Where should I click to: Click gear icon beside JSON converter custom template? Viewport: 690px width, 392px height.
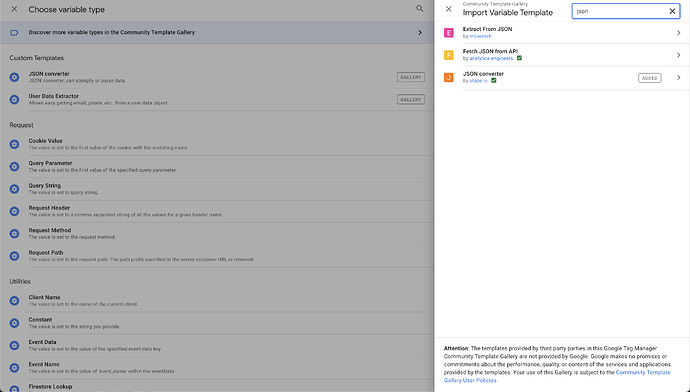[x=14, y=77]
